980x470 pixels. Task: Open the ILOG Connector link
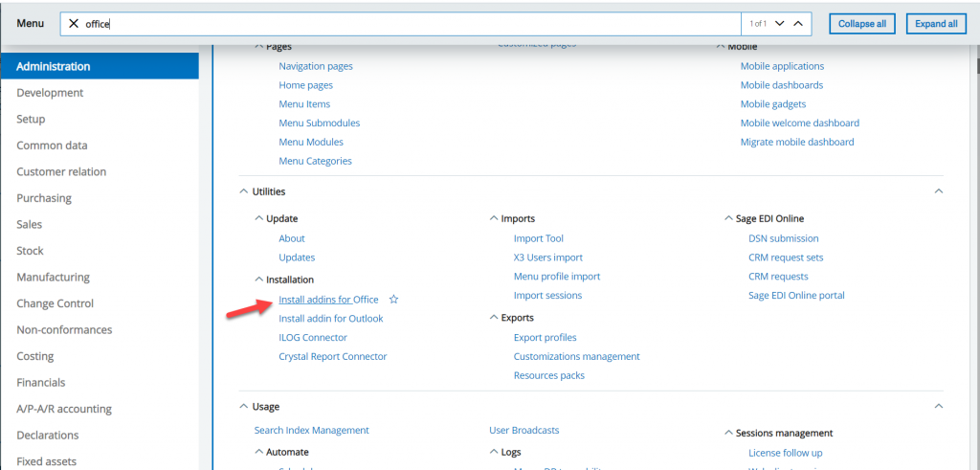(x=313, y=338)
